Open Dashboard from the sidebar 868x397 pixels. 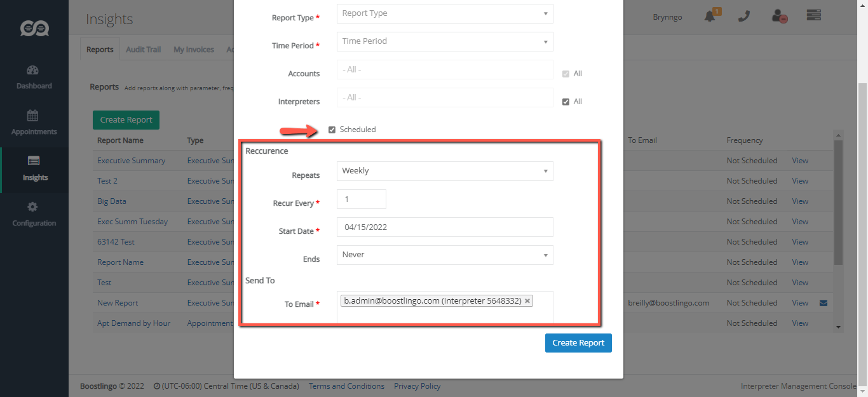(34, 77)
